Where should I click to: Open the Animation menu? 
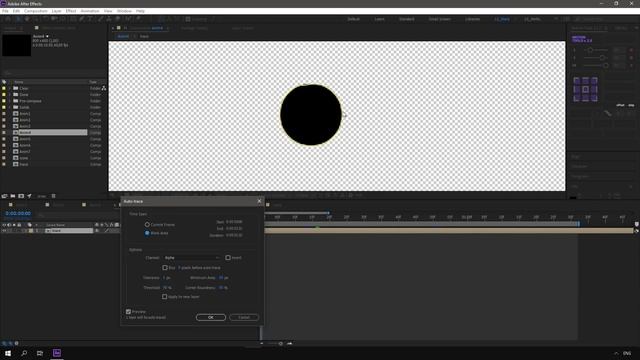pyautogui.click(x=90, y=11)
